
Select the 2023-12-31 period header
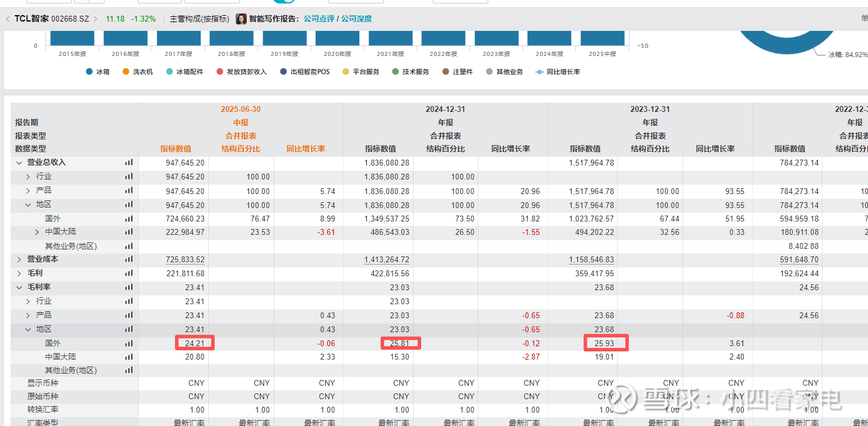pos(650,109)
